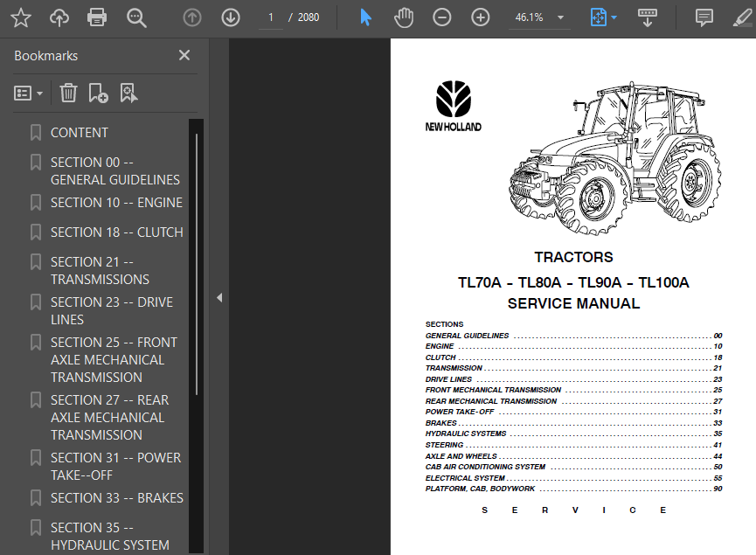Go to next page arrow
Screen dimensions: 756x555
point(231,17)
